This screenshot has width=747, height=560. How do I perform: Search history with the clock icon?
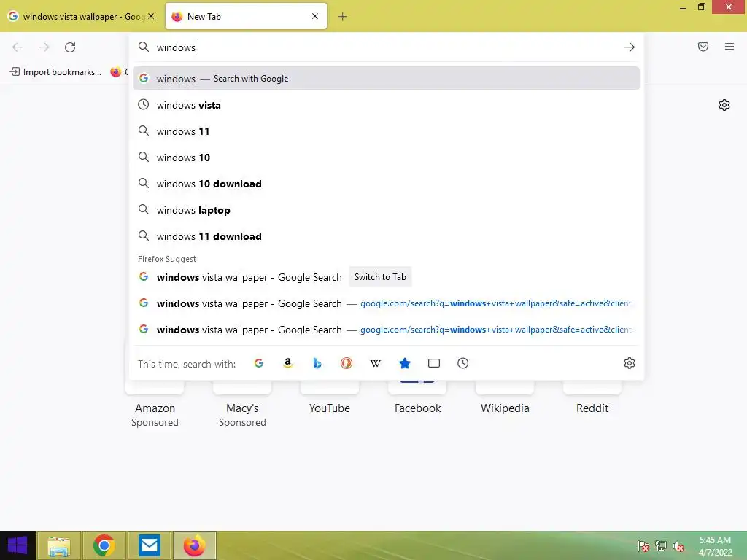[463, 363]
